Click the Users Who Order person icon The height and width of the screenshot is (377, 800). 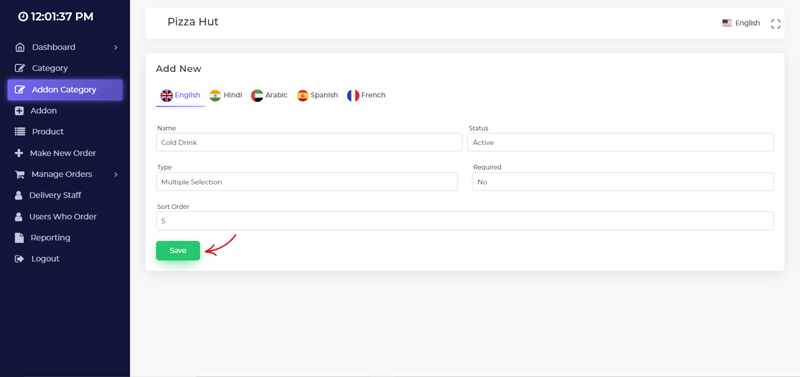(19, 217)
